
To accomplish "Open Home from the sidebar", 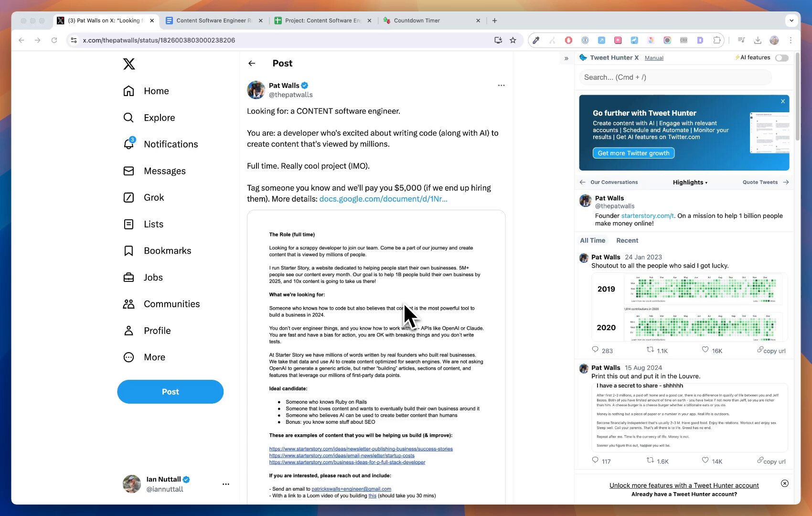I will point(146,91).
